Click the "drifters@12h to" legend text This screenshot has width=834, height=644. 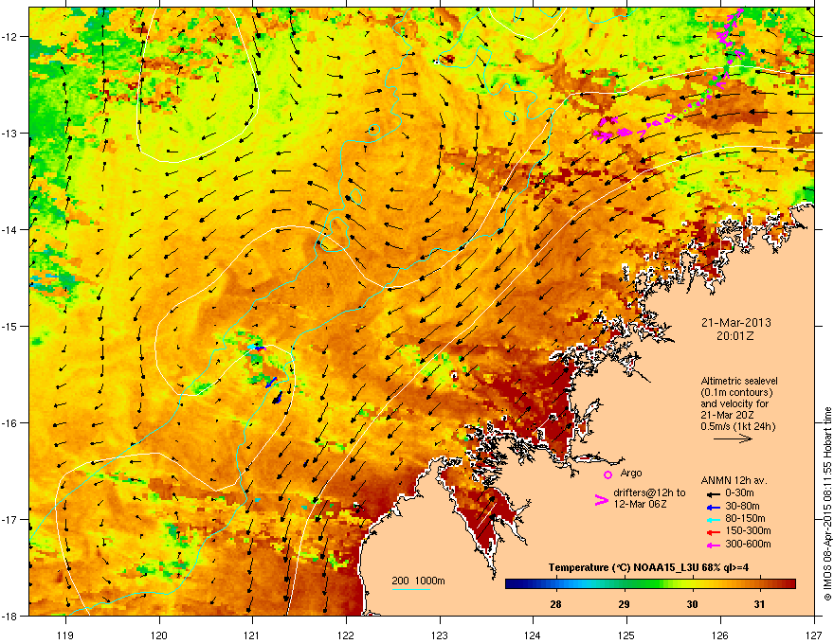click(649, 493)
